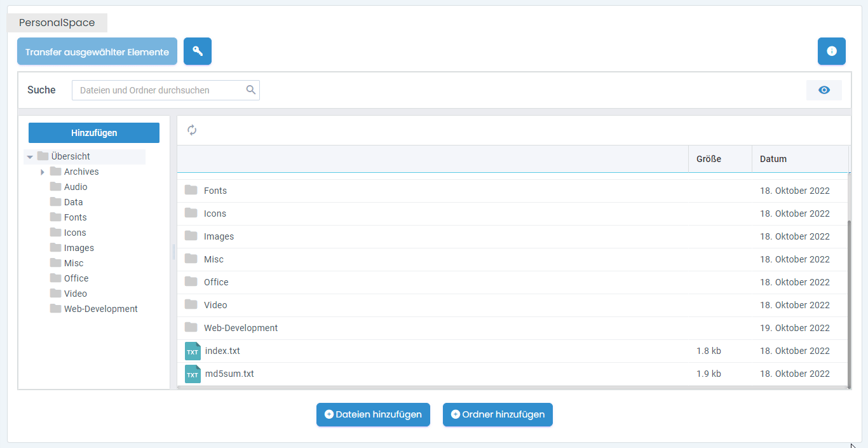This screenshot has height=448, width=868.
Task: Click the key icon button
Action: coord(197,51)
